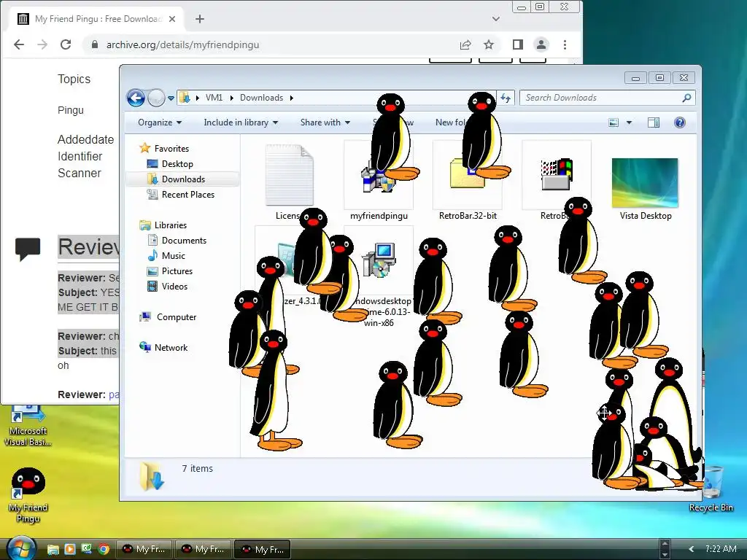Show hidden tray icons arrow
This screenshot has height=560, width=747.
click(x=692, y=549)
